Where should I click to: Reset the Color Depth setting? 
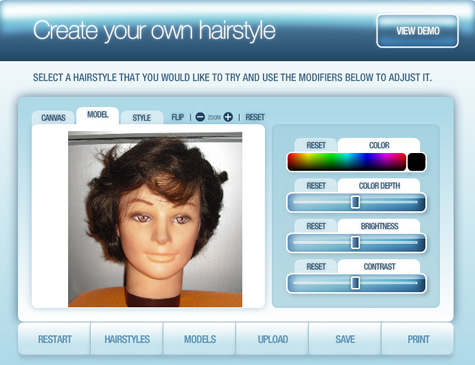[x=316, y=186]
